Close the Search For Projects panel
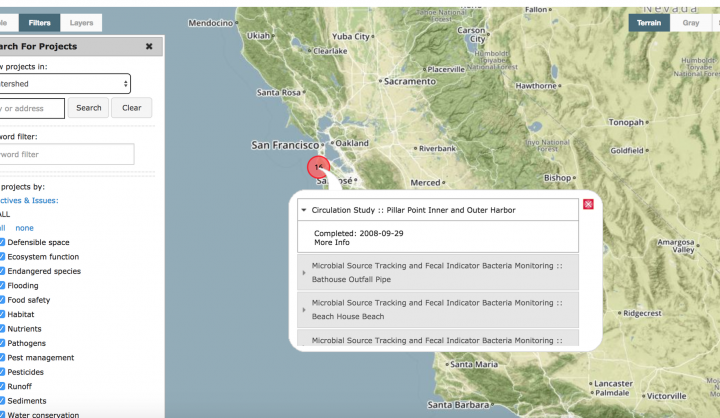Image resolution: width=720 pixels, height=418 pixels. coord(149,46)
